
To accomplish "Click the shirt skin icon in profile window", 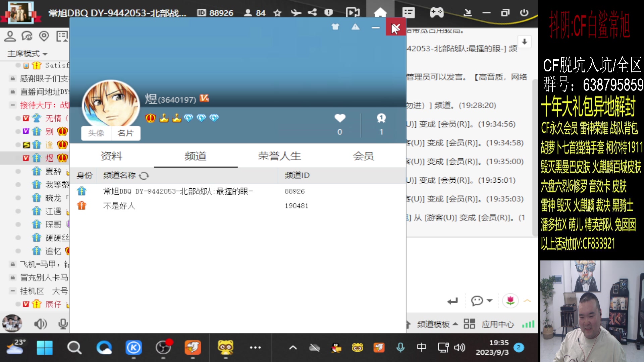I will 335,27.
